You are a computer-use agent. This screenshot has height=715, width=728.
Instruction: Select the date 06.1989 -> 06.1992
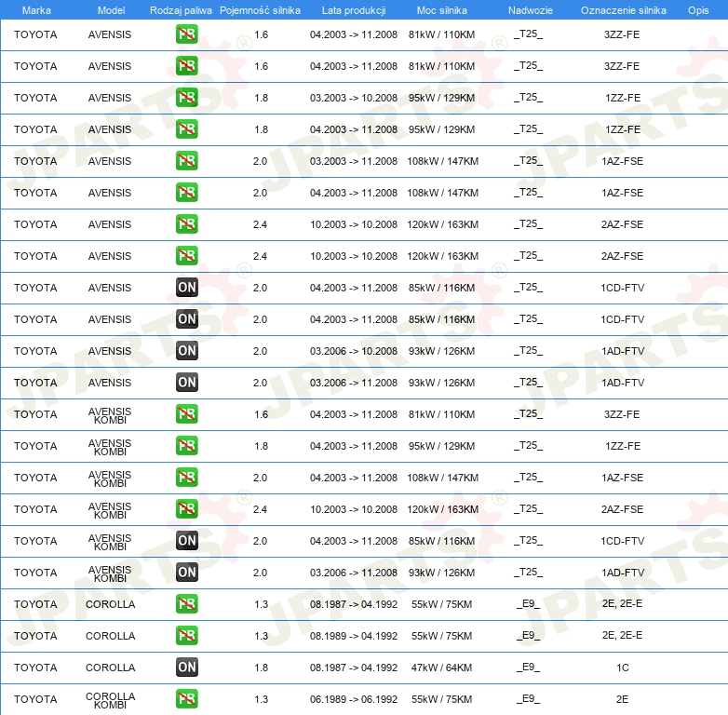pos(354,699)
